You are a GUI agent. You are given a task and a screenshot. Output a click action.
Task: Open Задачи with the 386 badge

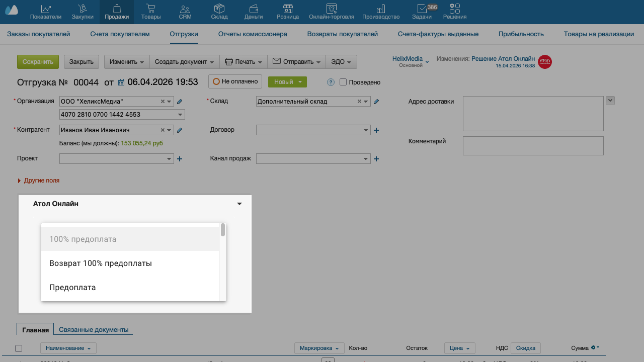[421, 12]
